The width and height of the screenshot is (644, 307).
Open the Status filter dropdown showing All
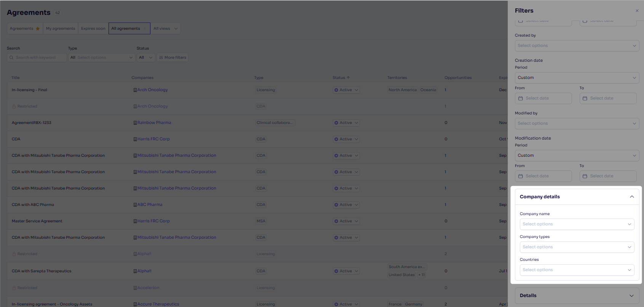coord(146,58)
